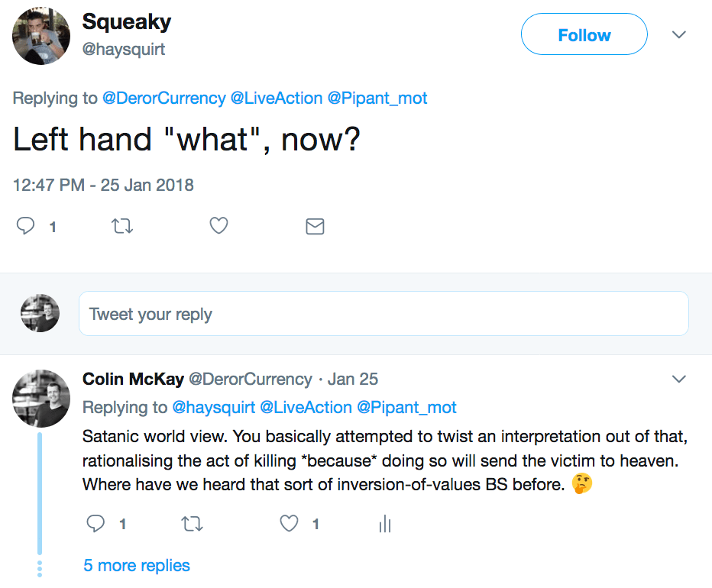Like Squeaky's tweet
The image size is (712, 588).
pyautogui.click(x=218, y=225)
